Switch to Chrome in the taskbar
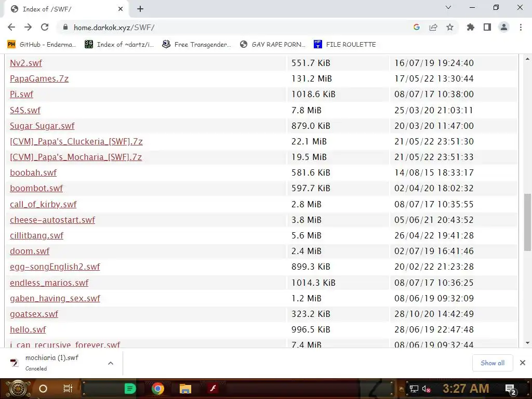This screenshot has height=399, width=532. [x=158, y=389]
